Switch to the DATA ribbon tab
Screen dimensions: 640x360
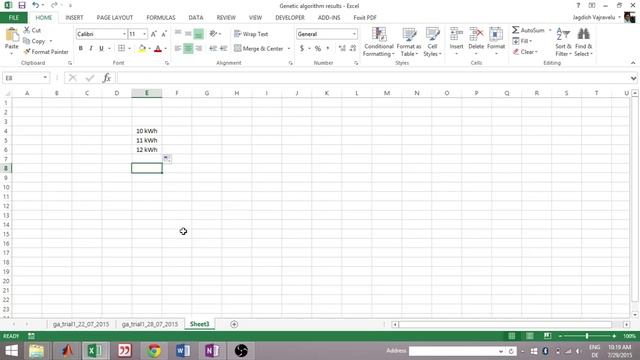pos(196,18)
